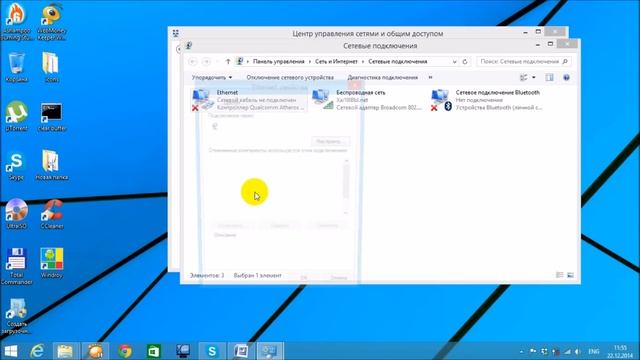Image resolution: width=640 pixels, height=360 pixels.
Task: Open the clock and date in taskbar
Action: click(620, 351)
